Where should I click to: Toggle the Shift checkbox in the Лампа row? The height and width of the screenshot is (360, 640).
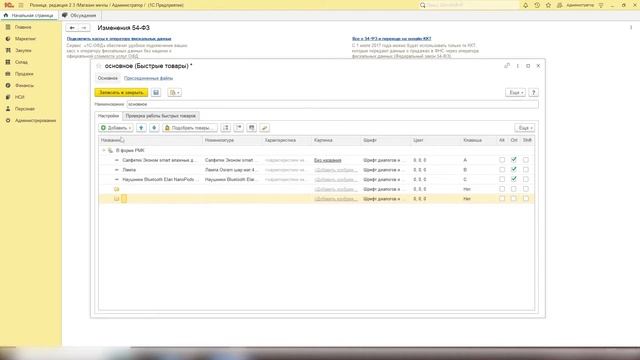pos(526,169)
